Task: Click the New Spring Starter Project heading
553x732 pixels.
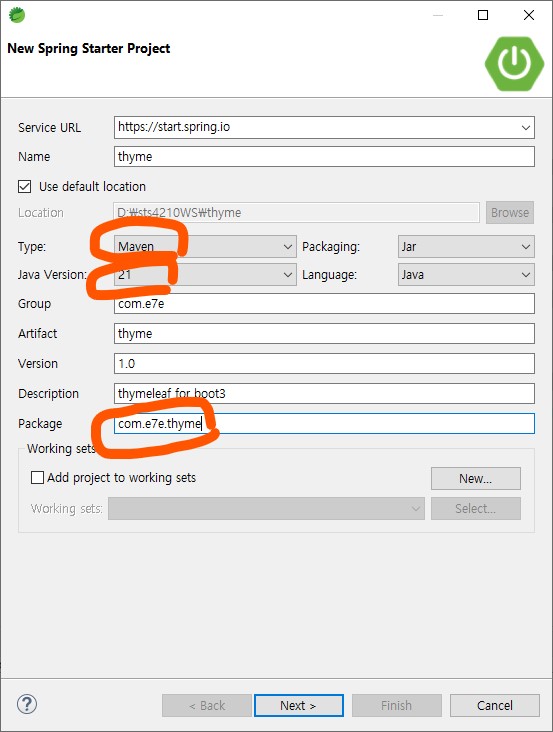Action: coord(89,49)
